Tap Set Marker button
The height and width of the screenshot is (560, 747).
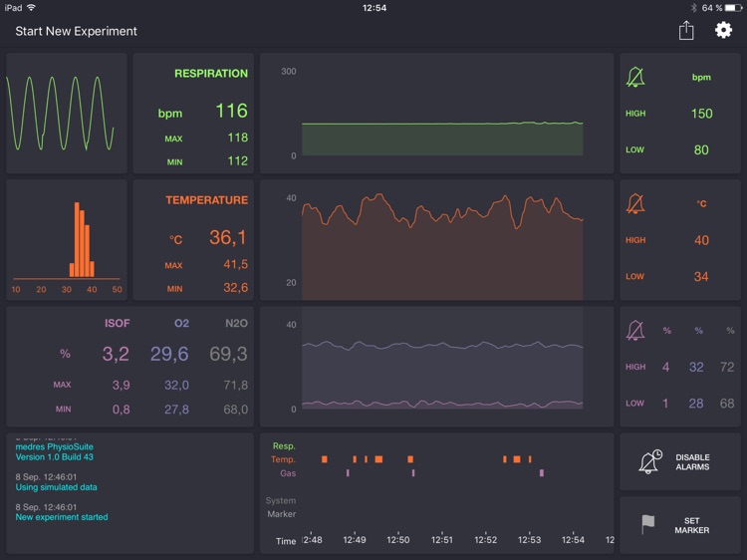[x=680, y=525]
